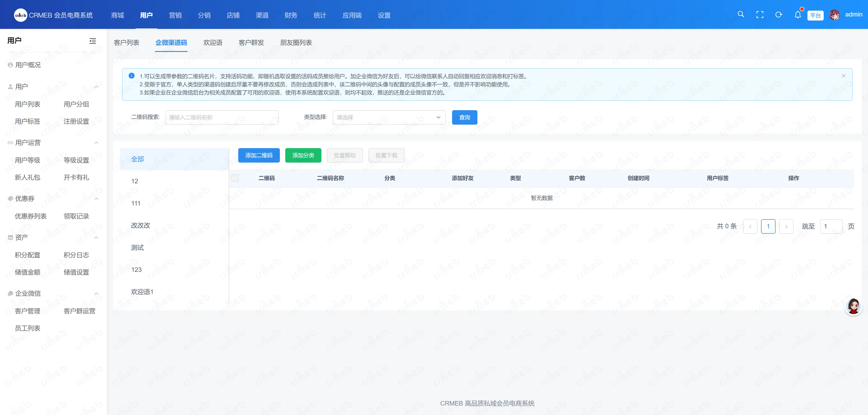Collapse the sidebar menu fold icon
This screenshot has width=868, height=415.
coord(93,41)
